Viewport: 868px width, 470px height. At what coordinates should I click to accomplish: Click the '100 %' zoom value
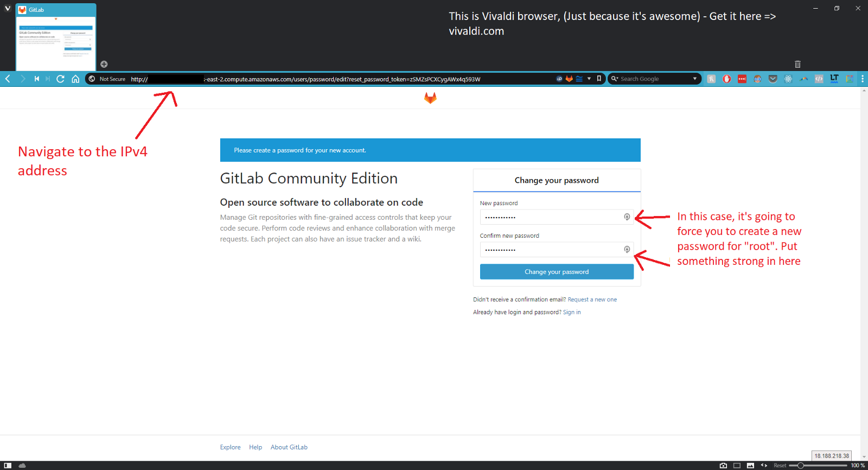[858, 466]
